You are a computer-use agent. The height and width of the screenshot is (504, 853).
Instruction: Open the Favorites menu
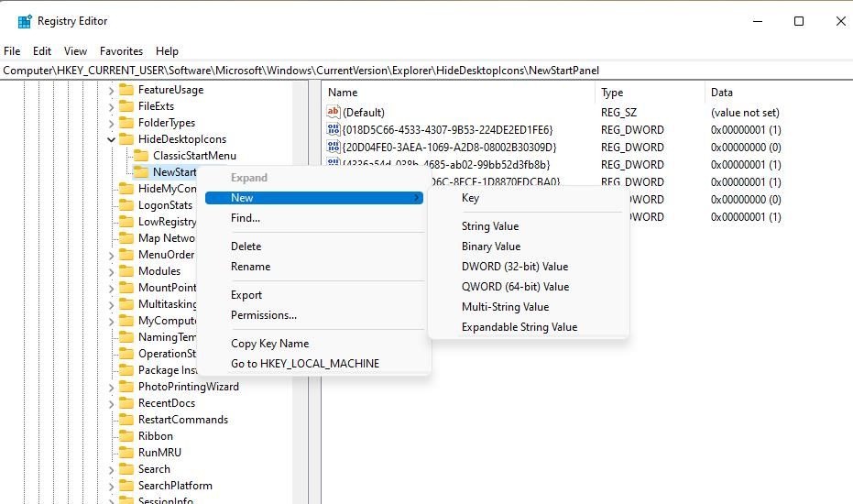121,51
